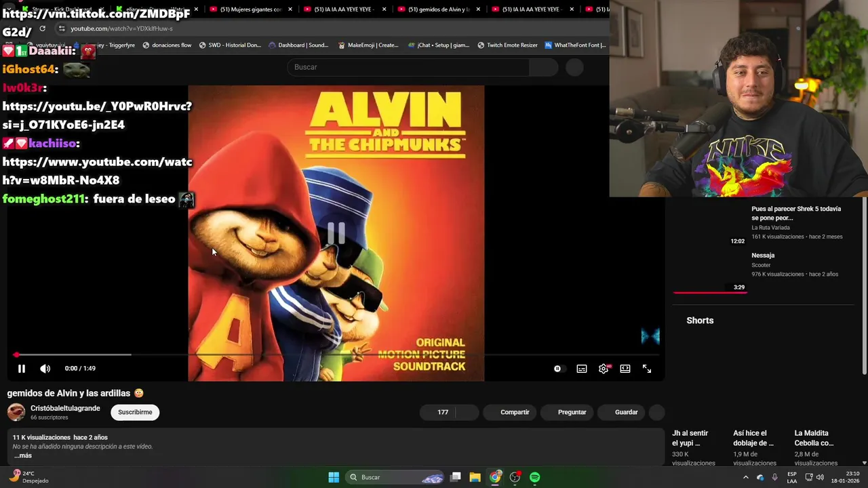Click the round voice search button
The image size is (868, 488).
574,67
